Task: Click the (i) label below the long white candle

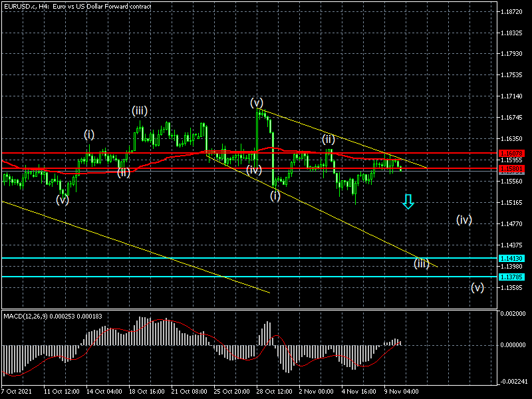Action: click(x=275, y=196)
